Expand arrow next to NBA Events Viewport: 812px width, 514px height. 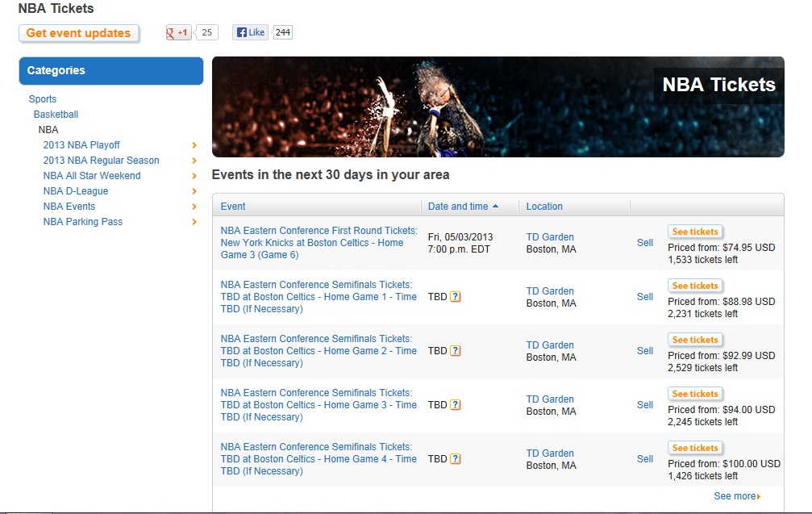[194, 207]
